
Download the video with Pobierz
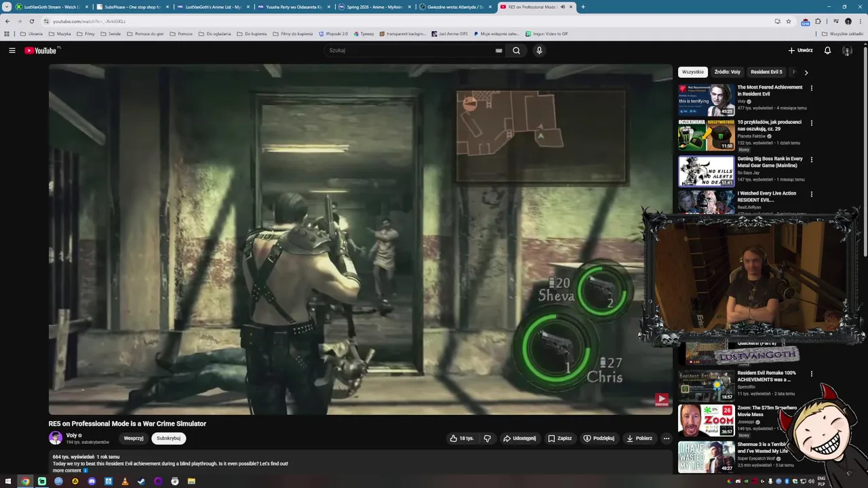click(639, 439)
